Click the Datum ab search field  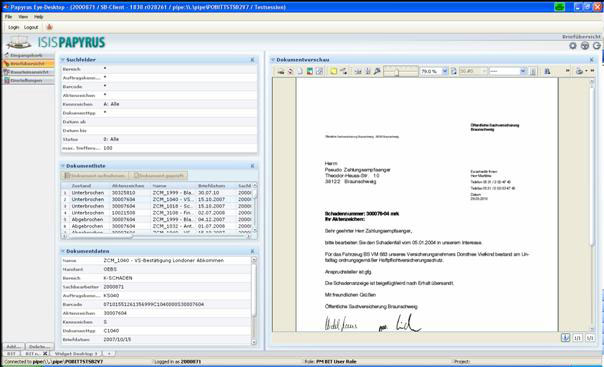179,122
